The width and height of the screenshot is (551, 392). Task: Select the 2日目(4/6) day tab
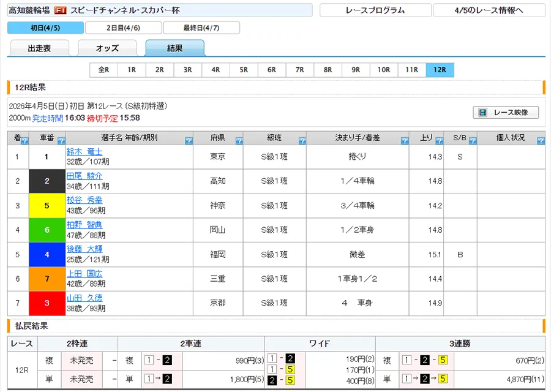pyautogui.click(x=124, y=28)
